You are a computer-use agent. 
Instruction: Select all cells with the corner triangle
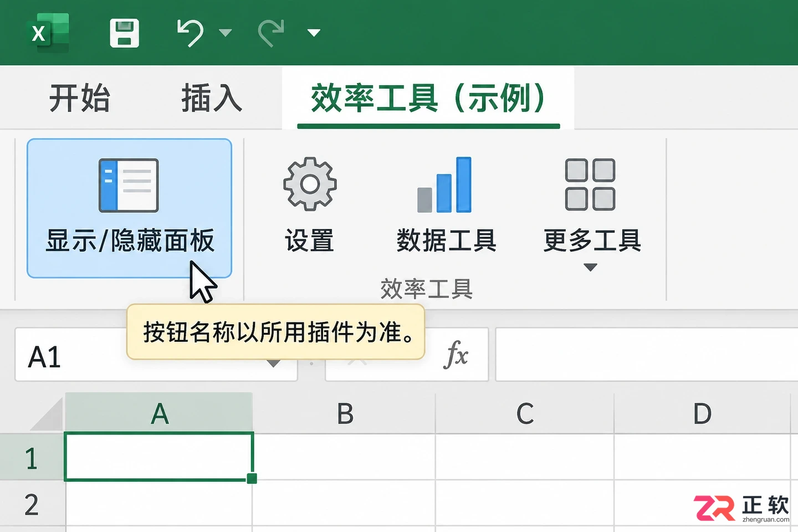pyautogui.click(x=48, y=413)
